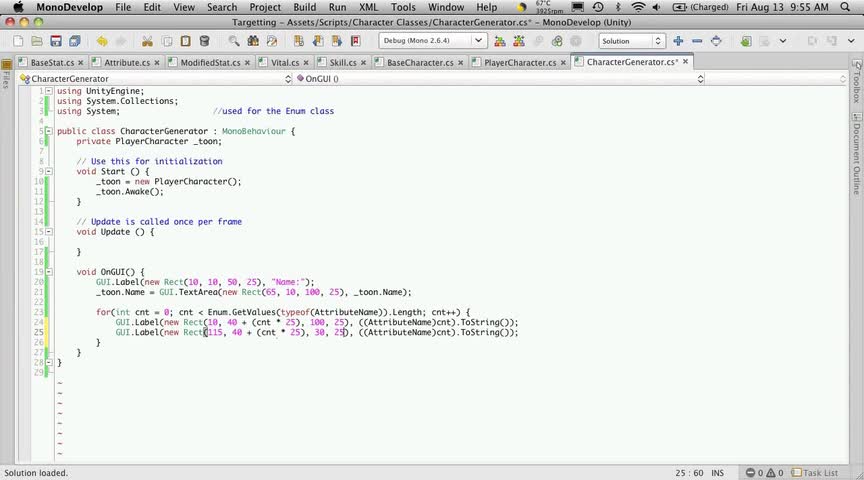Image resolution: width=864 pixels, height=480 pixels.
Task: Switch to the ModifiedStat.cs tab
Action: coord(210,62)
